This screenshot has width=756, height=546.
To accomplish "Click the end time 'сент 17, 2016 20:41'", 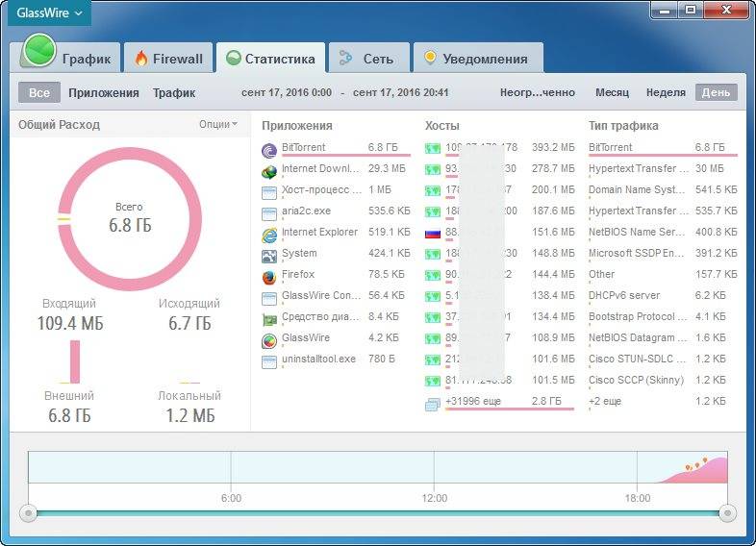I will (x=401, y=92).
